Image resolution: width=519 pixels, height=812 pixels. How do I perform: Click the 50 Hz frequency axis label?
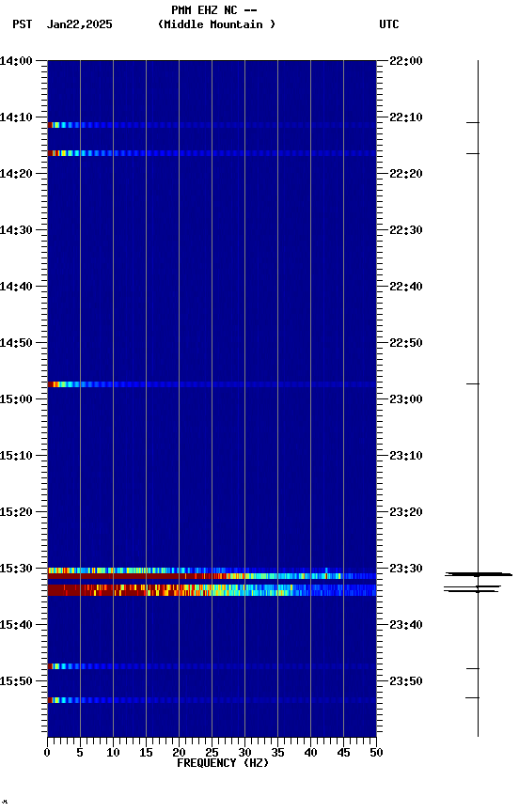click(x=376, y=753)
